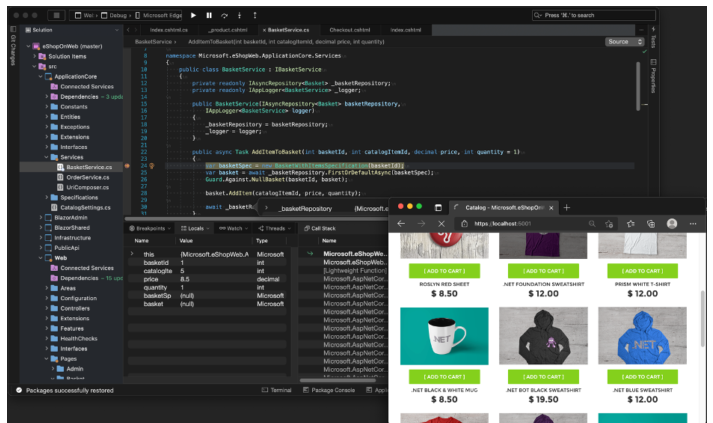Close the Catalog browser tab

pyautogui.click(x=551, y=208)
